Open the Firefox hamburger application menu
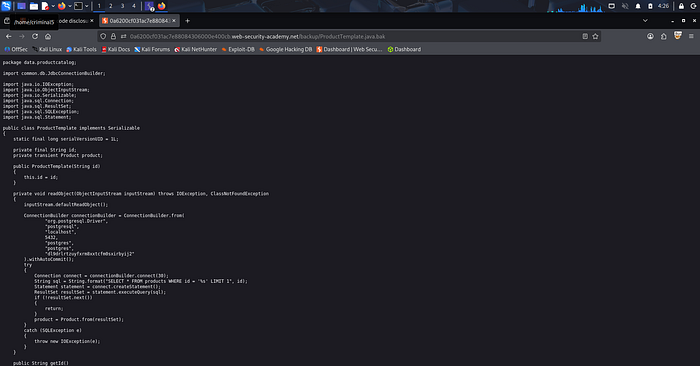The image size is (700, 366). (x=691, y=36)
